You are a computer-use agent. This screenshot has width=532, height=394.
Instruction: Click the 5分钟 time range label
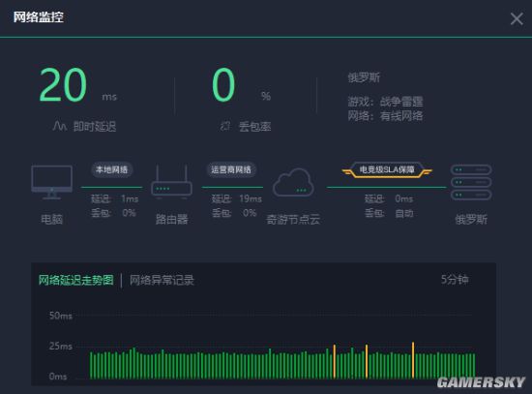pos(455,280)
